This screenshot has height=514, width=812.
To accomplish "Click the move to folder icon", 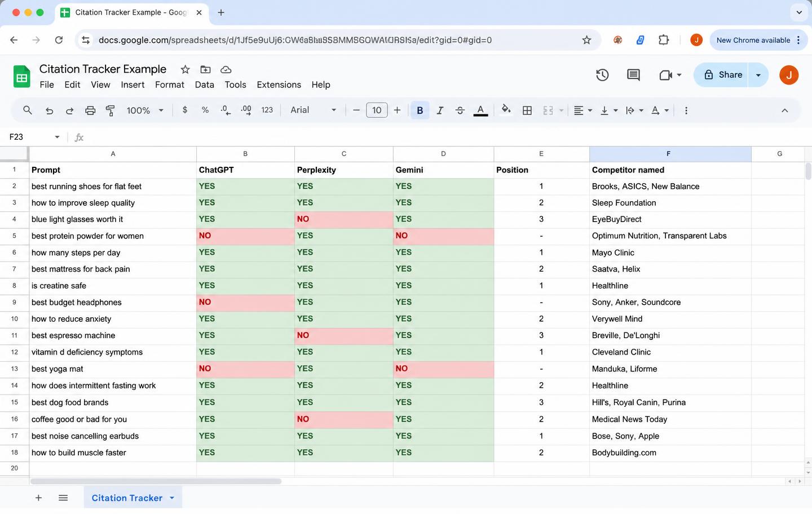I will (x=205, y=69).
